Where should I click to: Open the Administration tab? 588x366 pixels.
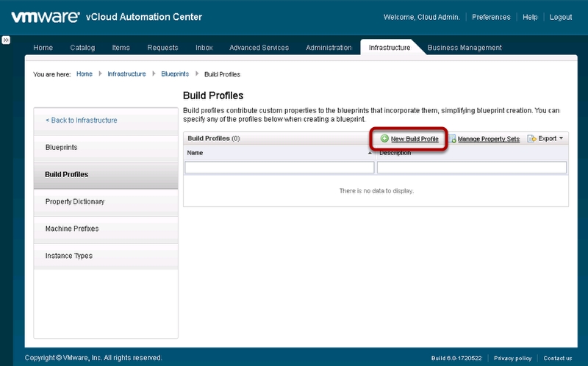pyautogui.click(x=329, y=48)
